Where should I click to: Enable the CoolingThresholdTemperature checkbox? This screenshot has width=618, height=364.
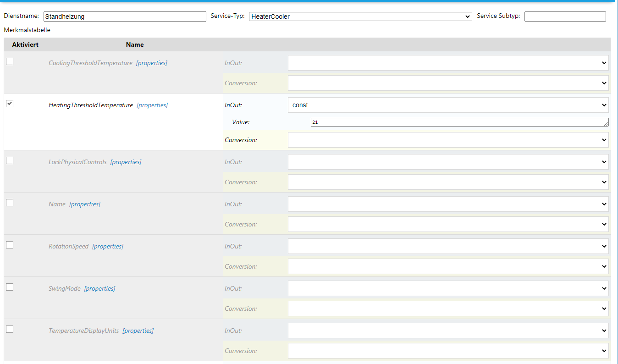[10, 61]
